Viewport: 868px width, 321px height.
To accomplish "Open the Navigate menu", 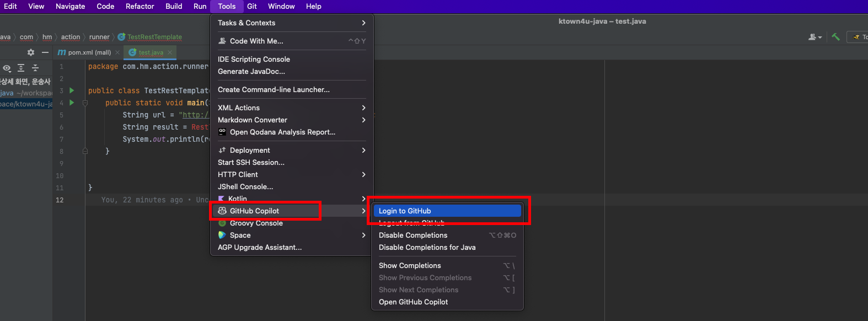I will [x=71, y=6].
